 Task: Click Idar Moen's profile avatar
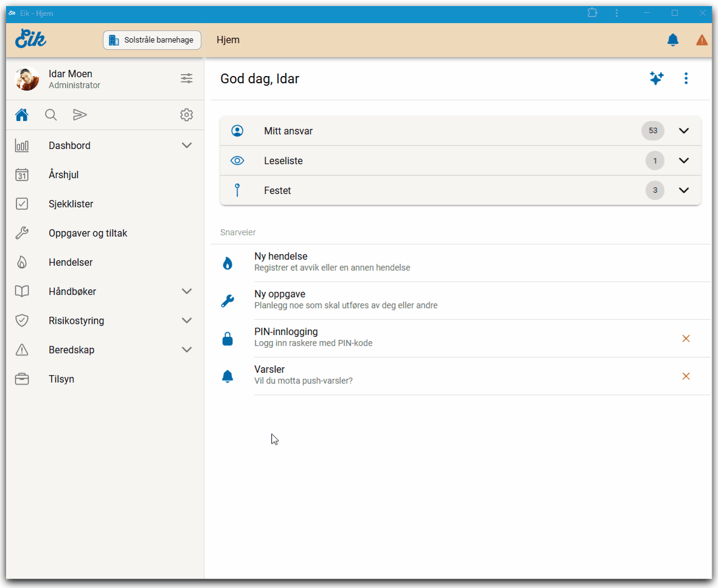tap(27, 79)
